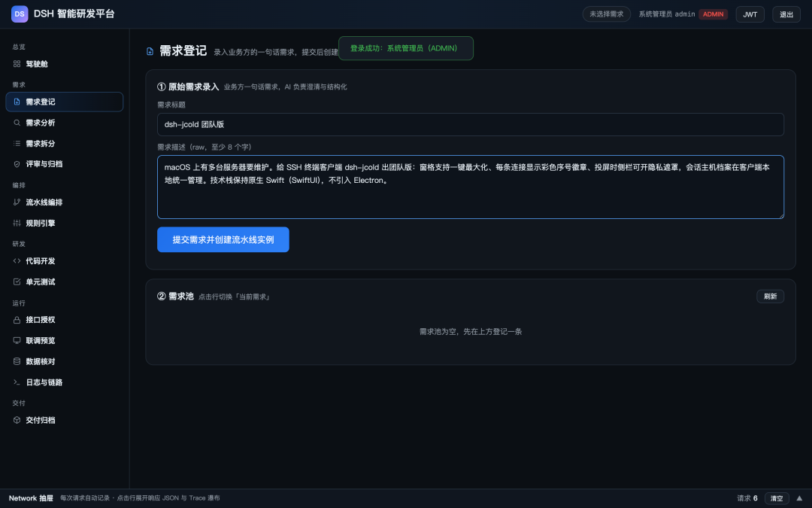The image size is (812, 508).
Task: Click the 退出 logout button
Action: pyautogui.click(x=786, y=14)
